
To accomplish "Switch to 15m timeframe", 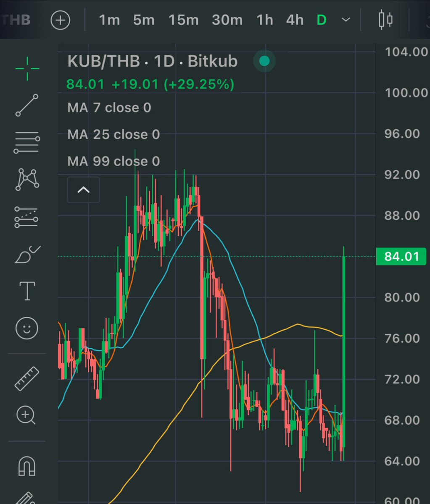I will click(x=184, y=20).
